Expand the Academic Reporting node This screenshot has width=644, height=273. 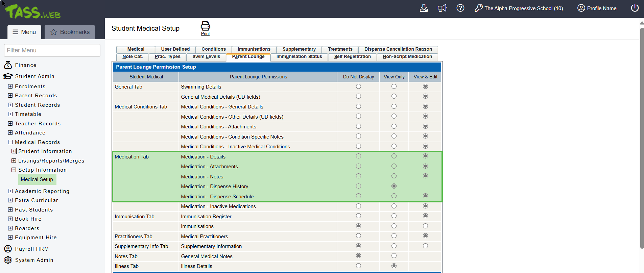tap(10, 191)
